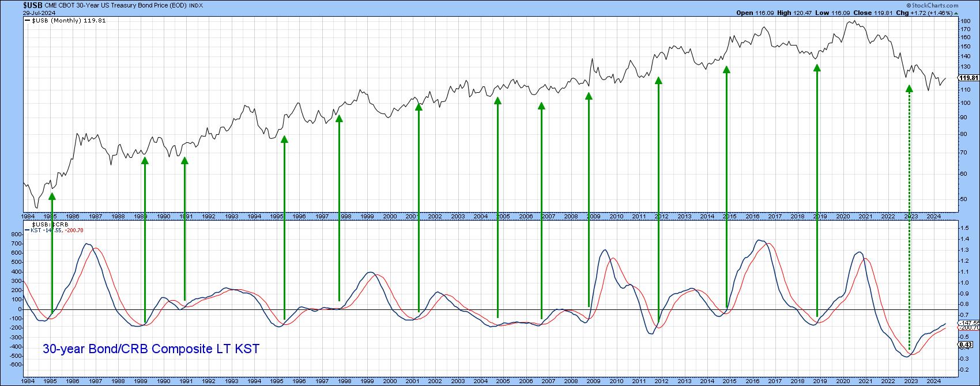The width and height of the screenshot is (980, 386).
Task: Click the 110 label on the price axis
Action: 966,90
